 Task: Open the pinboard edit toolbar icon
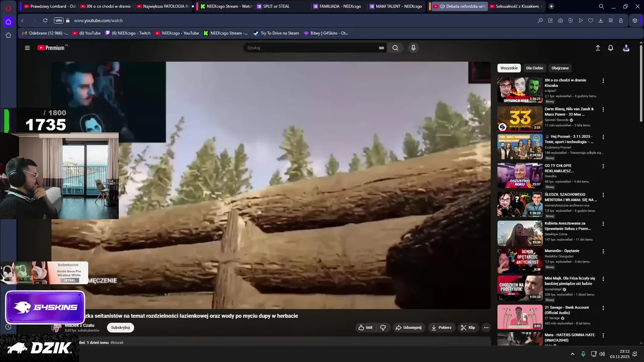click(550, 21)
